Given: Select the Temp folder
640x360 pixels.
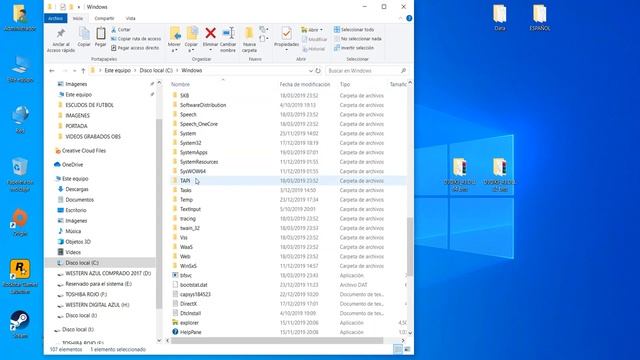Looking at the screenshot, I should [186, 200].
